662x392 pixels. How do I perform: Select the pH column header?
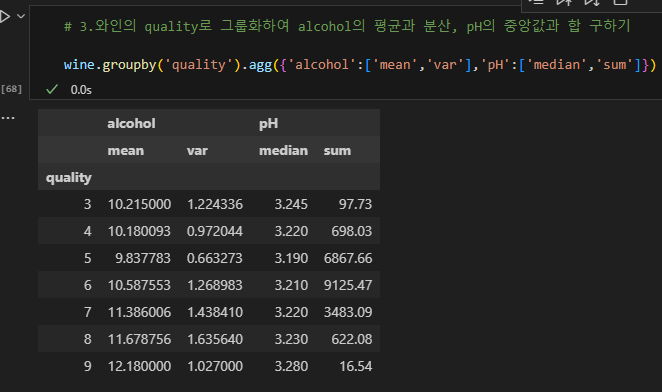[269, 124]
